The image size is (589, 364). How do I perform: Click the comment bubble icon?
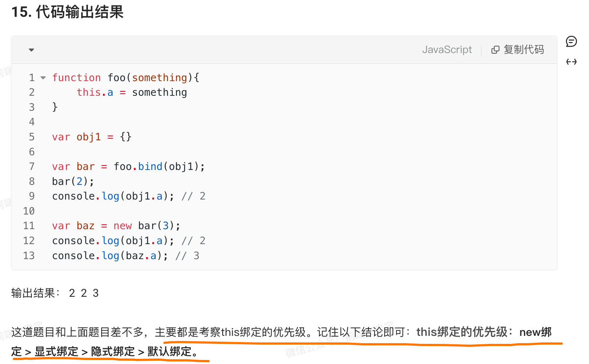click(x=571, y=42)
